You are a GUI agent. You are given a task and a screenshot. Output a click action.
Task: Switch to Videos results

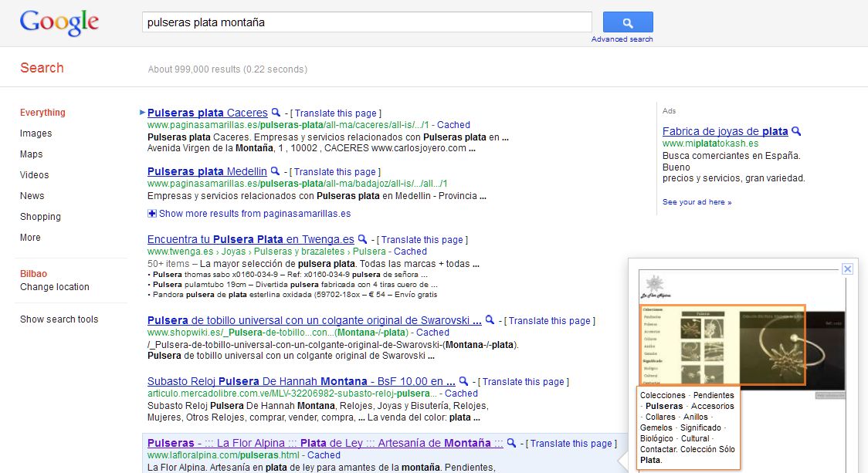pos(34,175)
